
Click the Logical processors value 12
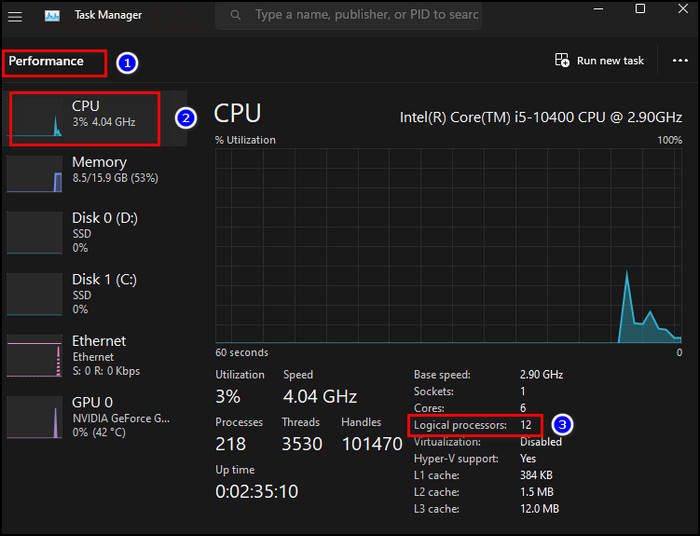click(x=525, y=425)
